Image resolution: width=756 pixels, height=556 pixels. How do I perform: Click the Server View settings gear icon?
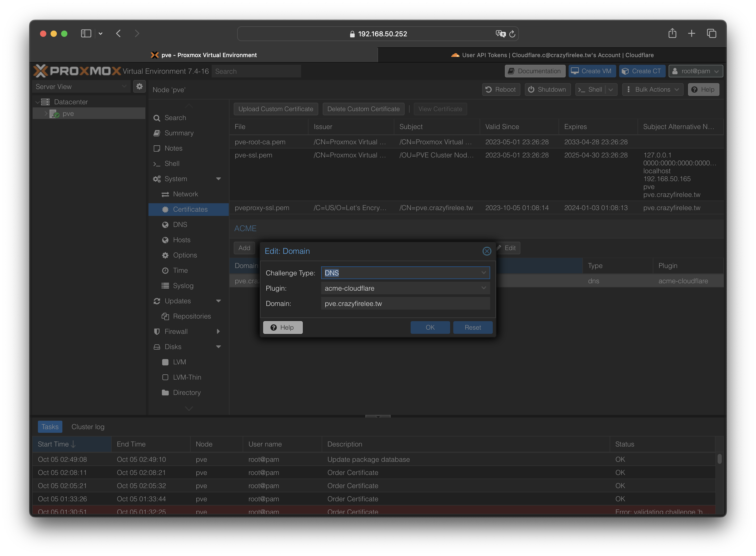(x=139, y=87)
